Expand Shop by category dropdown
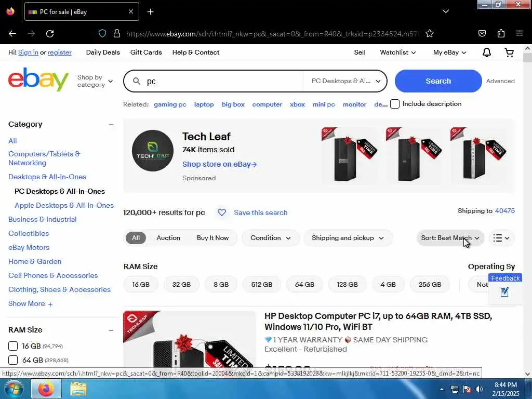The height and width of the screenshot is (399, 532). (95, 81)
